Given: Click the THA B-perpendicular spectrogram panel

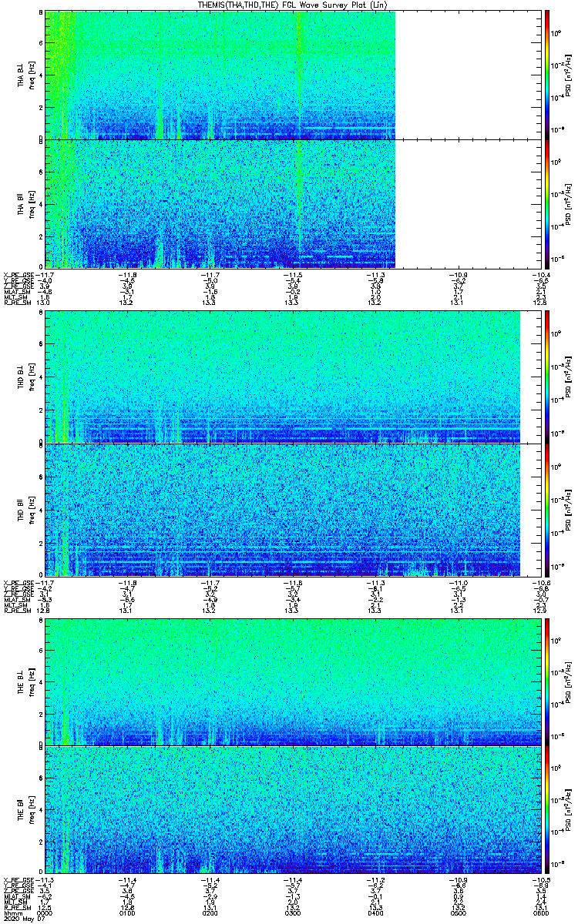Looking at the screenshot, I should [293, 75].
